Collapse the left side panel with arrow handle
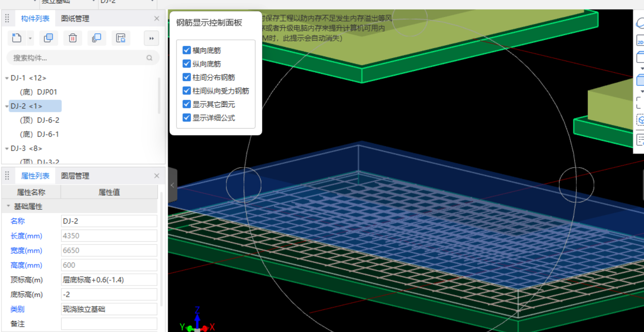 [172, 185]
